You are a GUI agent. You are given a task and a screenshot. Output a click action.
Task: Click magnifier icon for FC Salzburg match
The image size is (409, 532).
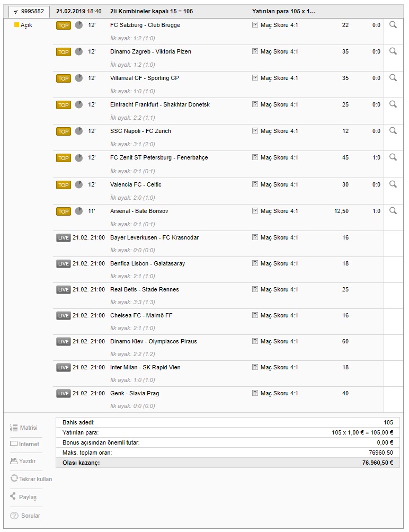click(x=393, y=25)
